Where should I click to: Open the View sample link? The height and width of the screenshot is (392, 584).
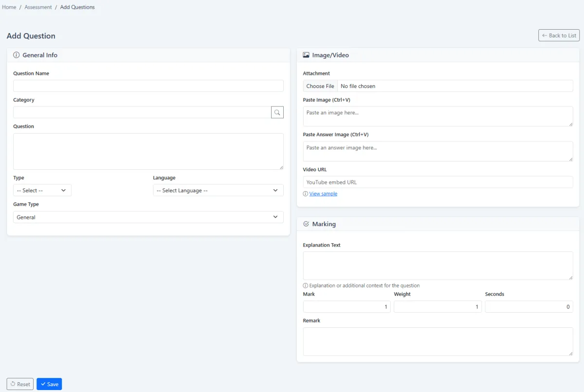pyautogui.click(x=323, y=194)
